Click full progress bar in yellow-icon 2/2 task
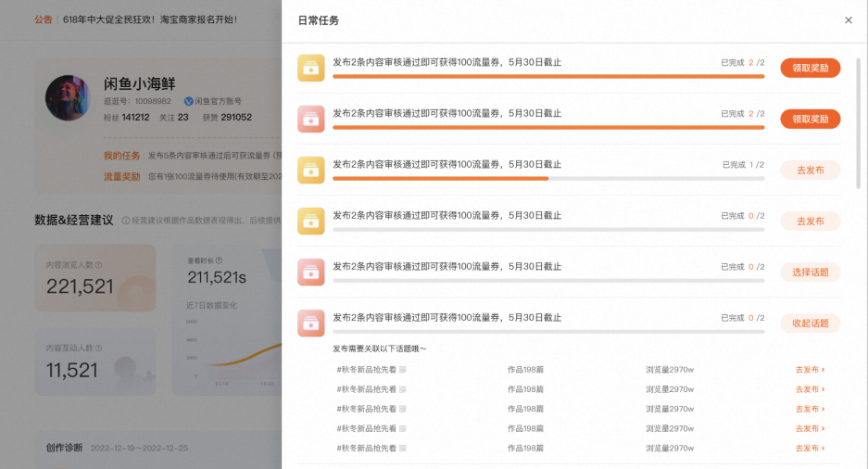Viewport: 868px width, 469px height. tap(548, 77)
